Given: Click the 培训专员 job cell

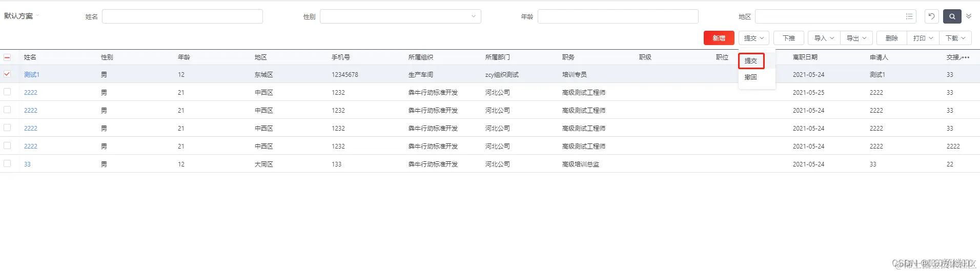Looking at the screenshot, I should (575, 75).
